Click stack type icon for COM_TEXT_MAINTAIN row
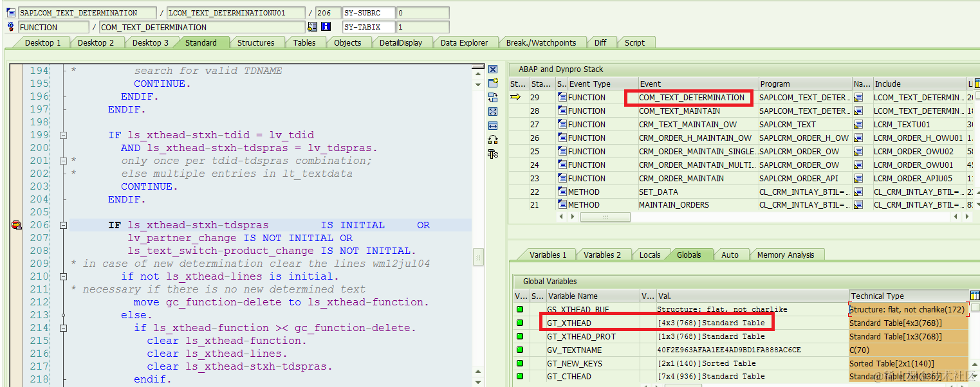 pos(562,111)
